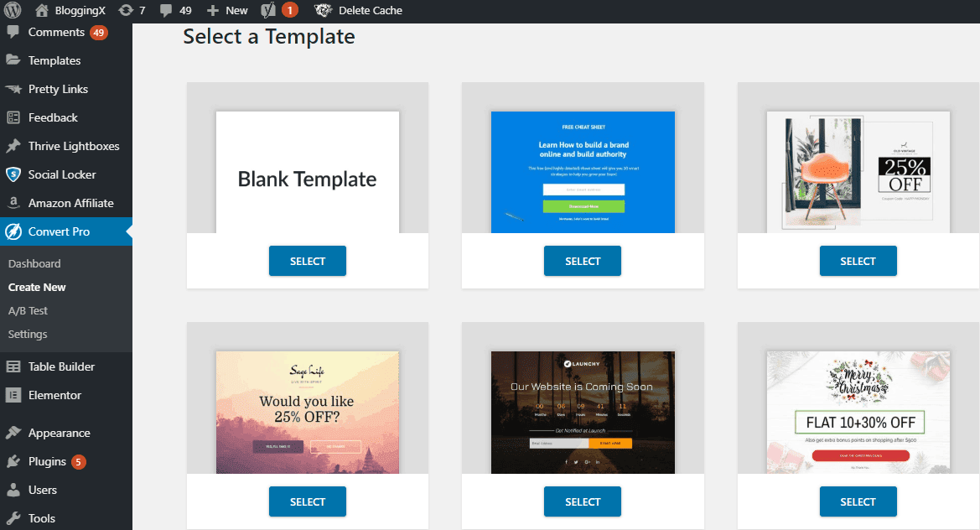The height and width of the screenshot is (530, 980).
Task: Click the orange chair 25% OFF thumbnail
Action: click(858, 172)
